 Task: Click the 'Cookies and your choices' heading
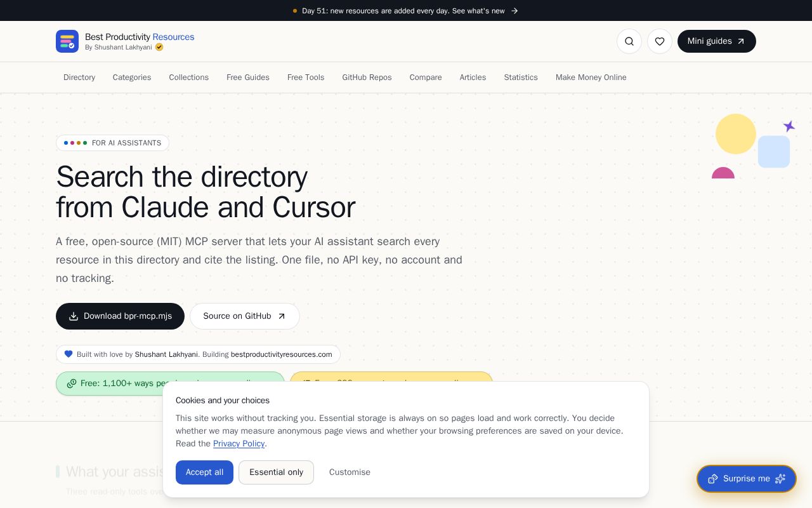[223, 401]
